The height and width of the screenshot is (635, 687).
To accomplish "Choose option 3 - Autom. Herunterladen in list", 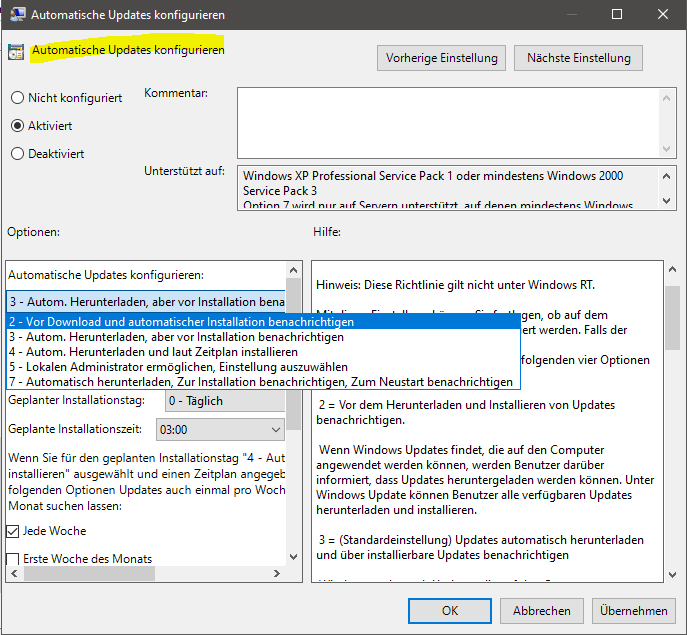I will (x=263, y=337).
